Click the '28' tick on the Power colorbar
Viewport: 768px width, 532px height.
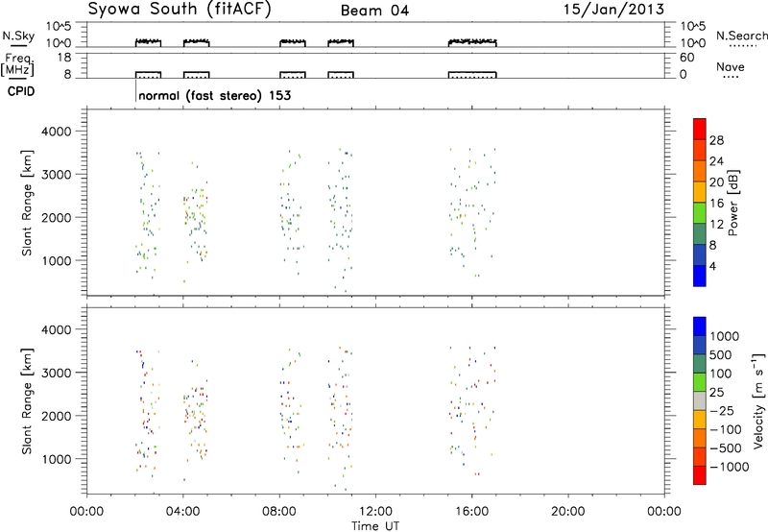point(716,140)
